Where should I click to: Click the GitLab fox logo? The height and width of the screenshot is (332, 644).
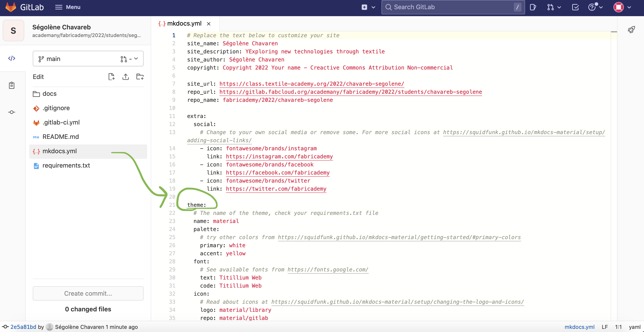click(11, 7)
